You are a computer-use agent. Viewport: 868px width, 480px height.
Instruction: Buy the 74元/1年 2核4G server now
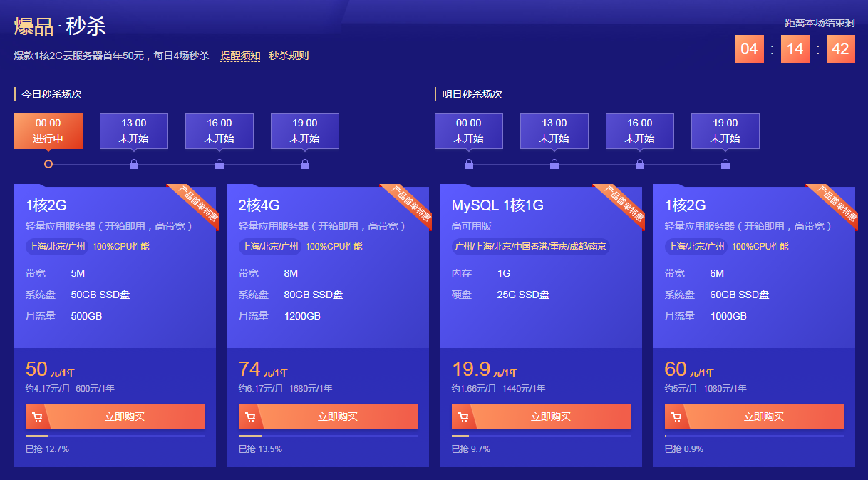(x=328, y=417)
